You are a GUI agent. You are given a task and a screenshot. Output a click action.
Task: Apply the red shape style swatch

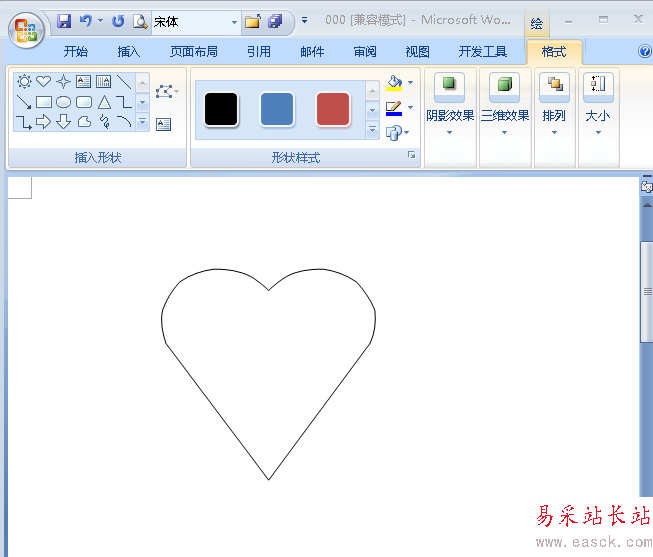tap(333, 109)
